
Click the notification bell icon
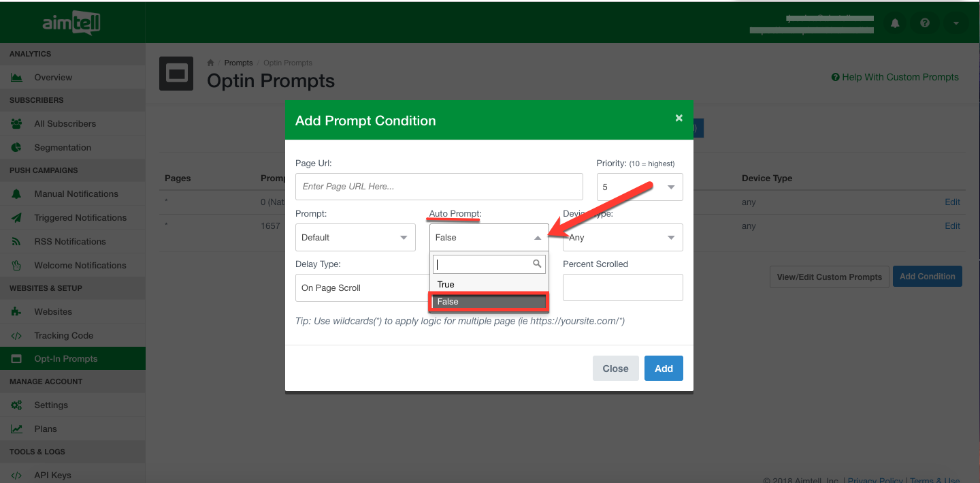895,23
